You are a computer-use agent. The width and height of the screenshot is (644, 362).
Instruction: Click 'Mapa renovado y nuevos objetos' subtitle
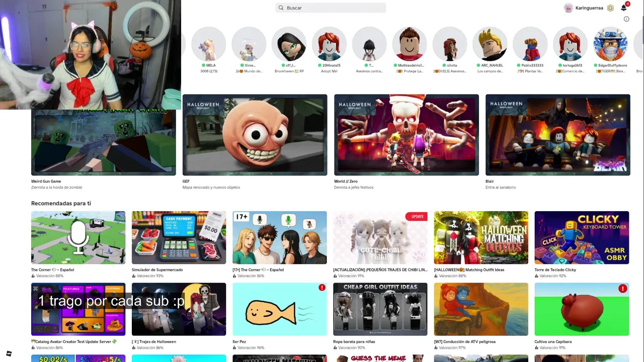[x=211, y=188]
